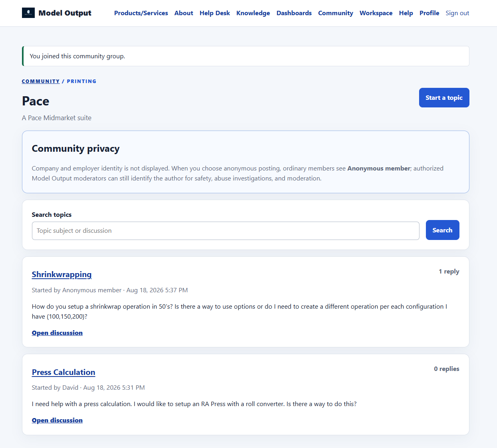Go to the About page
This screenshot has height=448, width=497.
pos(184,13)
